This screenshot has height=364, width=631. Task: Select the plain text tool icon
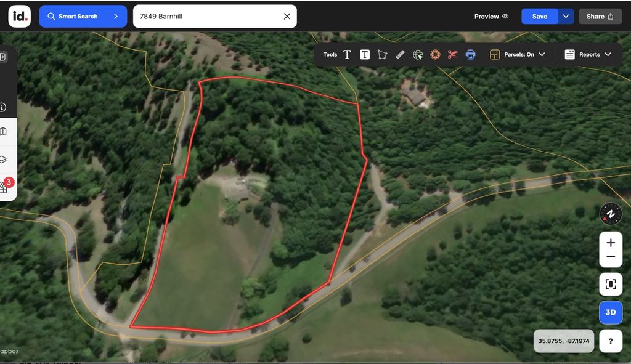(347, 55)
